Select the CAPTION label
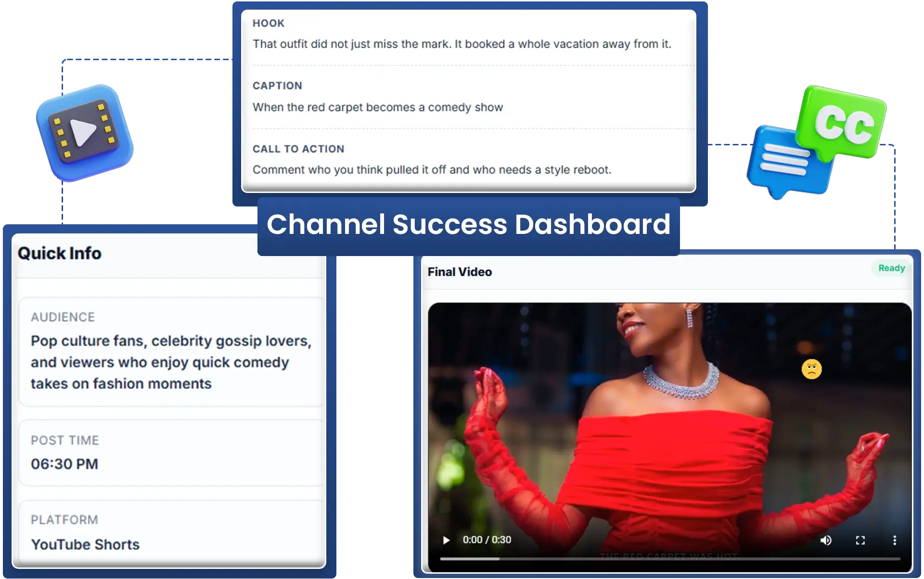Viewport: 924px width, 579px height. [x=278, y=86]
